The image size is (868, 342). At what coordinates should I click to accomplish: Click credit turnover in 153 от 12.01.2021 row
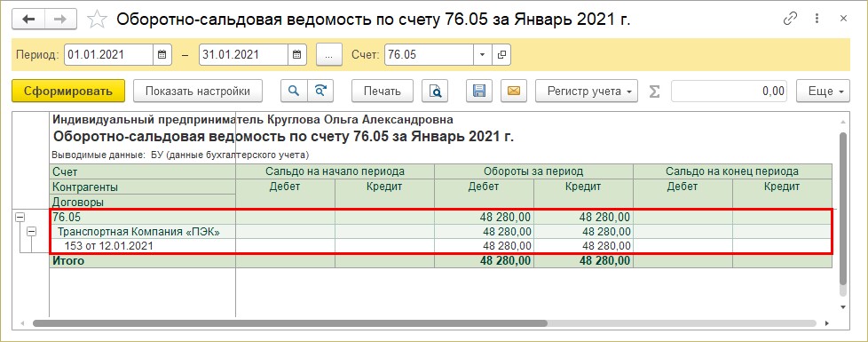click(583, 245)
